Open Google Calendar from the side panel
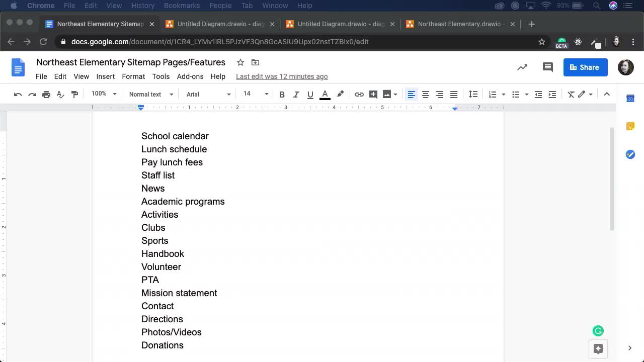Screen dimensions: 644x362 (x=630, y=99)
